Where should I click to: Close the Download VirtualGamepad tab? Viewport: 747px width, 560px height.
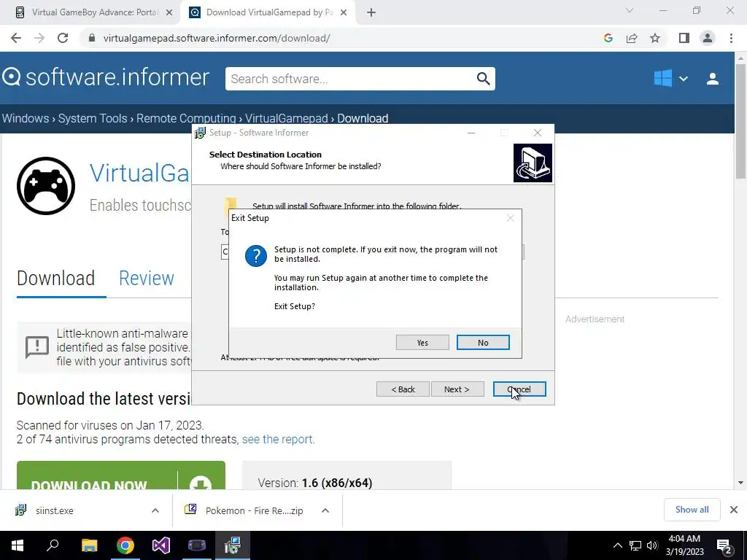[344, 13]
